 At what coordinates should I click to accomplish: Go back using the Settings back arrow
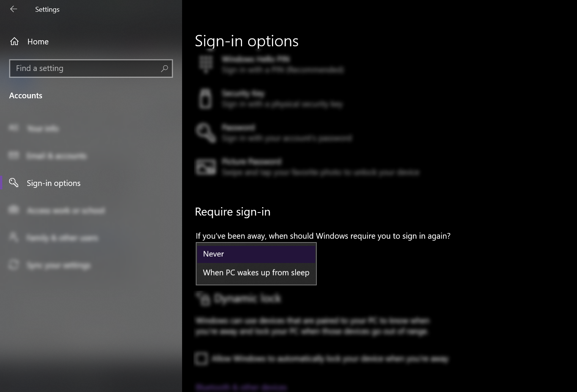pyautogui.click(x=14, y=9)
